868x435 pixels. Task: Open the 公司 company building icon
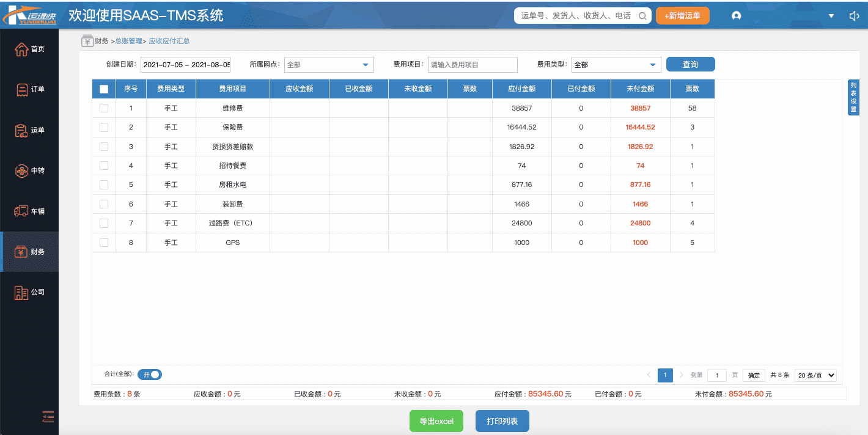[x=21, y=292]
